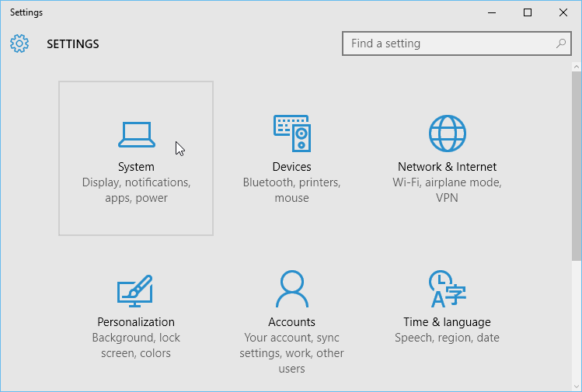Click the vertical scrollbar thumb

click(x=577, y=166)
